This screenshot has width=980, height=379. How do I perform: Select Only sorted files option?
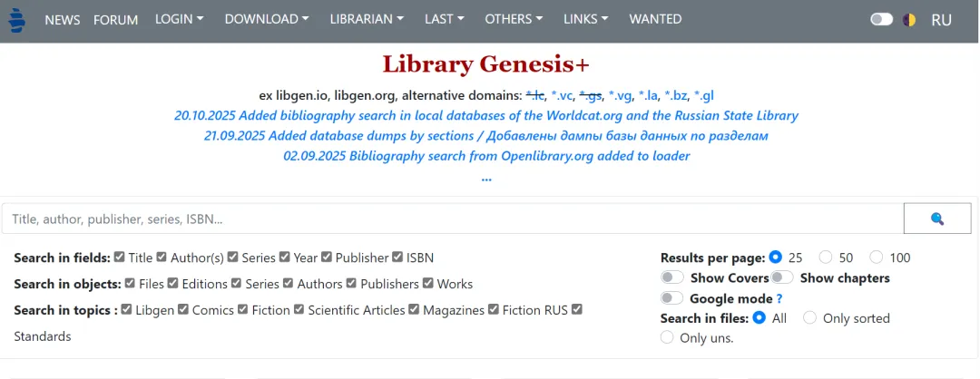click(809, 318)
